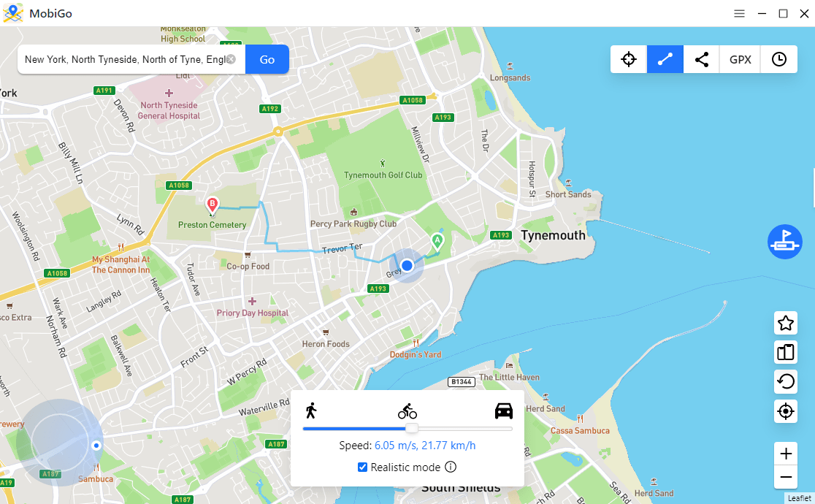Open GPX file import
This screenshot has height=504, width=815.
click(x=741, y=59)
